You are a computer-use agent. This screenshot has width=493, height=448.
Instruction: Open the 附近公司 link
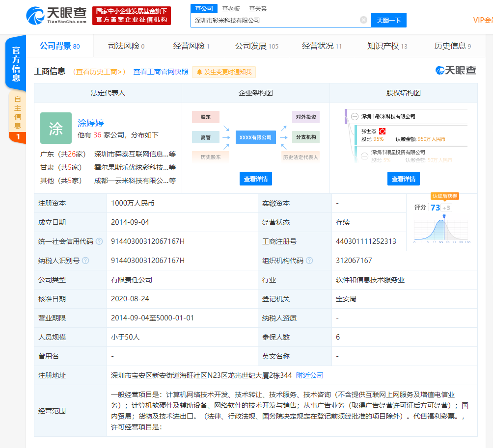pyautogui.click(x=310, y=375)
